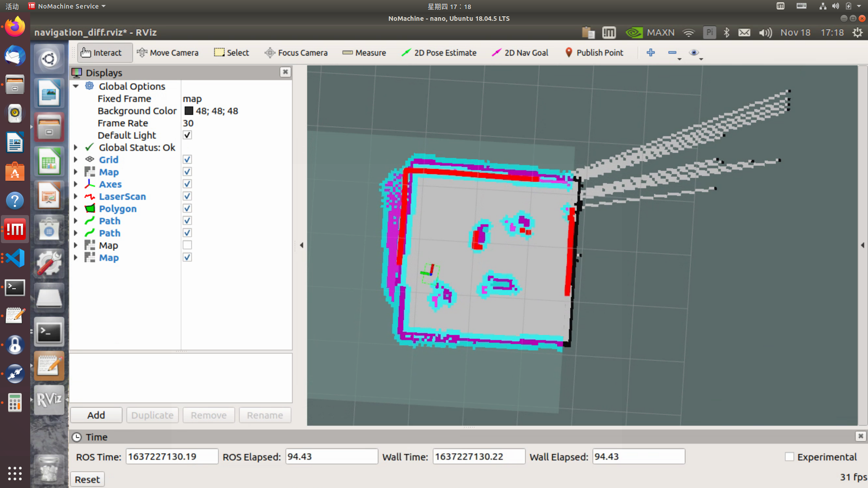Disable the LaserScan display checkbox

pos(187,196)
